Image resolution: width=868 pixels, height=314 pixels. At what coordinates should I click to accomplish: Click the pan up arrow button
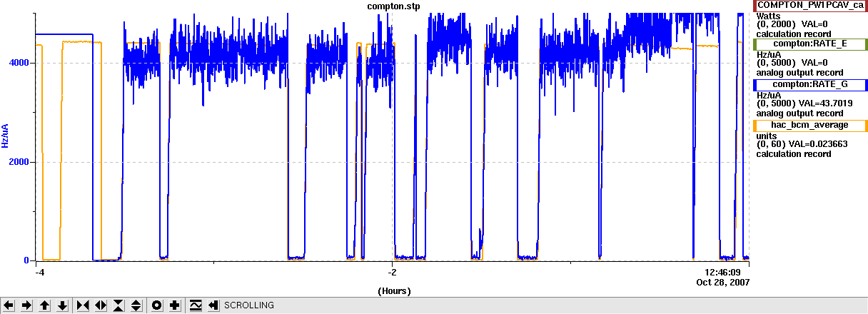coord(45,305)
